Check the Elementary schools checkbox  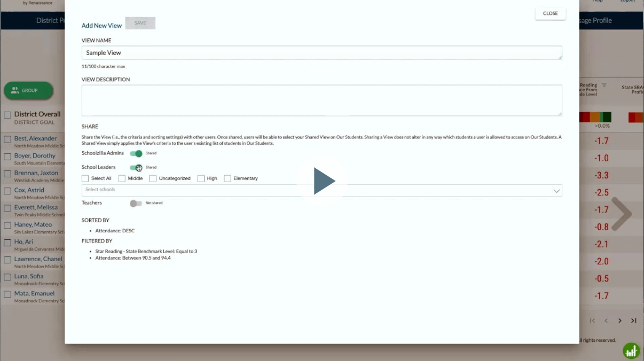227,178
